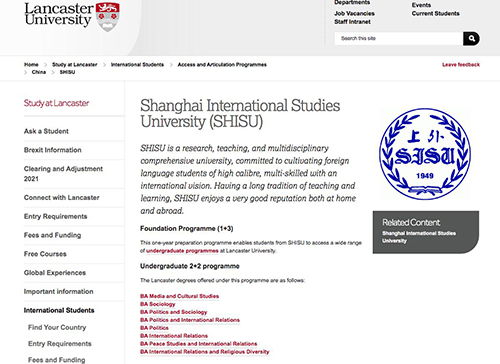Open the BA International Relations link

[x=174, y=336]
